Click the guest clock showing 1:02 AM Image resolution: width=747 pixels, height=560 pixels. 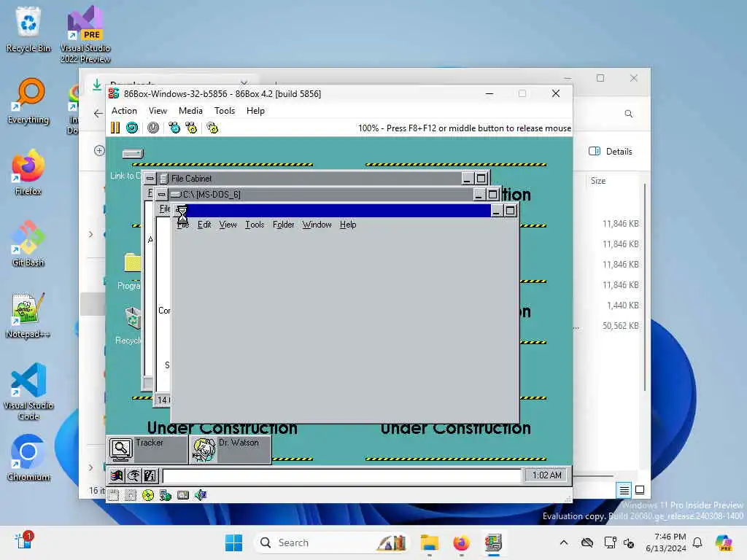tap(546, 475)
